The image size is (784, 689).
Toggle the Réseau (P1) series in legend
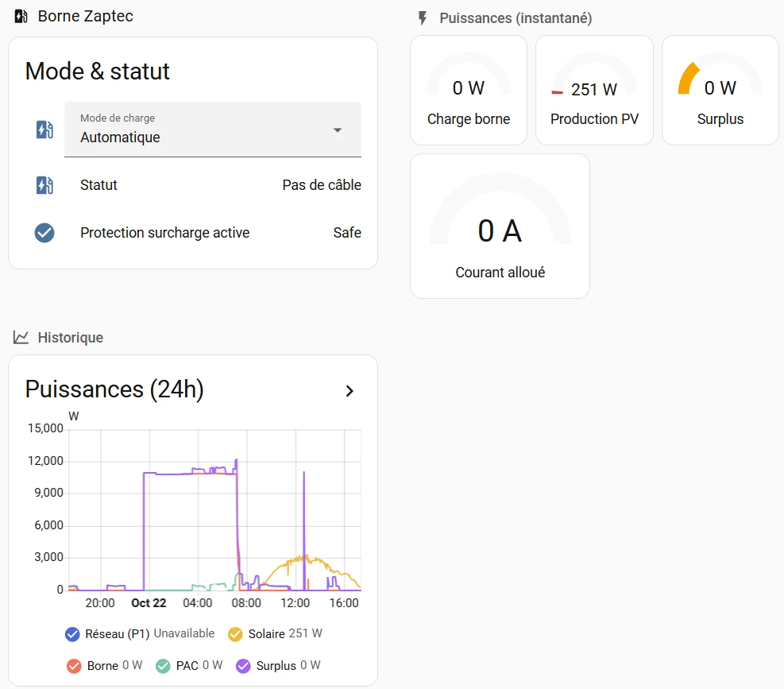[x=72, y=634]
